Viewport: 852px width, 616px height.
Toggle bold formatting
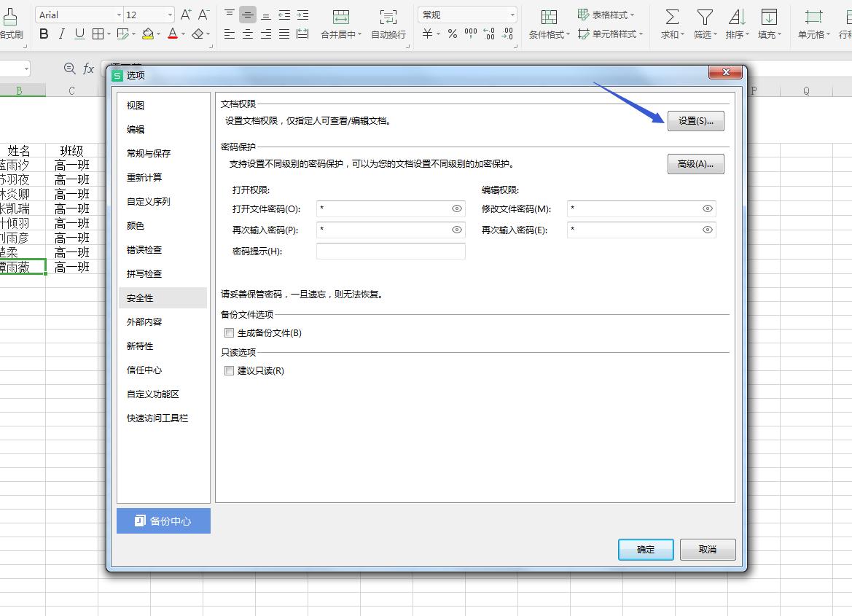coord(44,34)
